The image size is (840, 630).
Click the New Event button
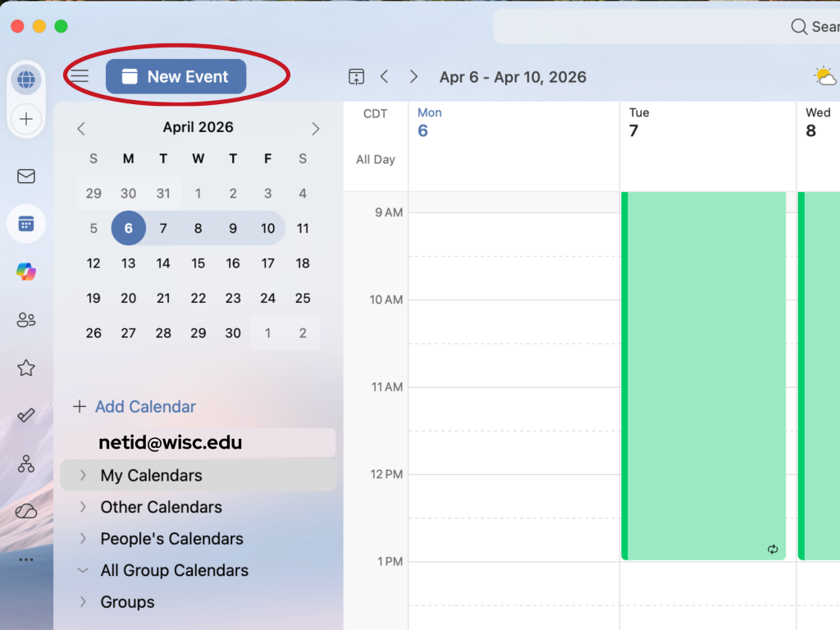click(x=176, y=76)
